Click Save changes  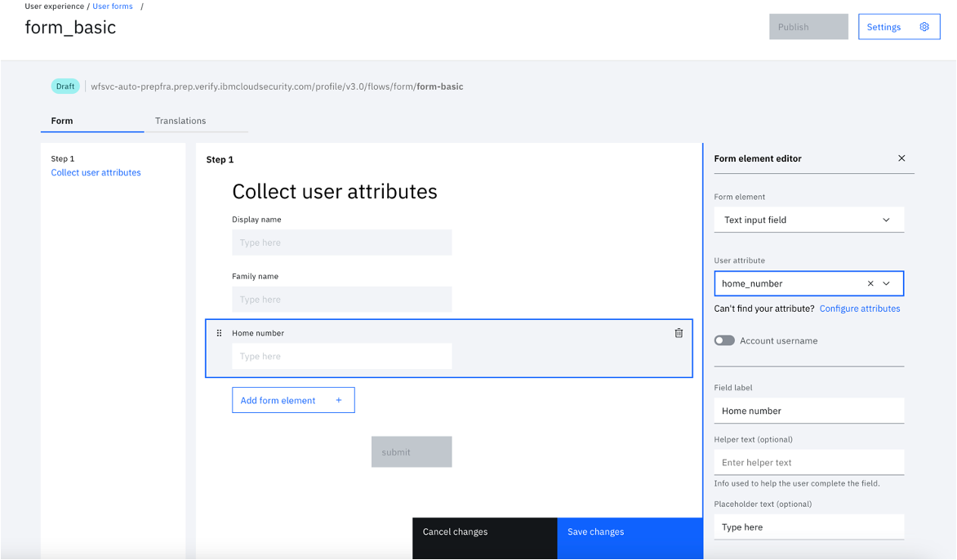coord(630,538)
